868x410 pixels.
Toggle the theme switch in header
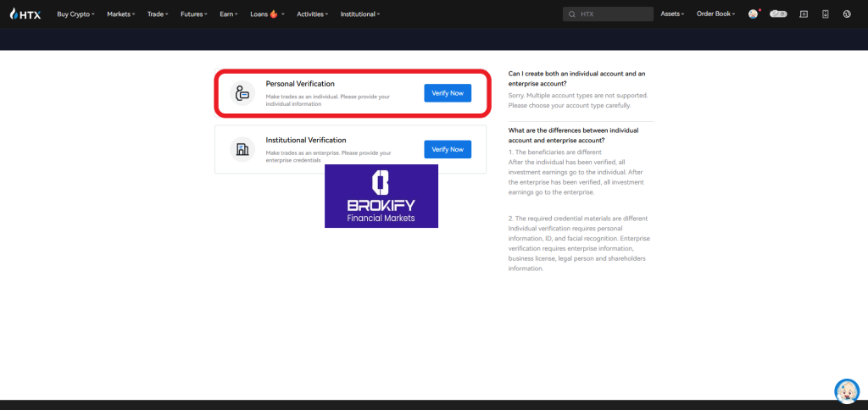pos(778,14)
